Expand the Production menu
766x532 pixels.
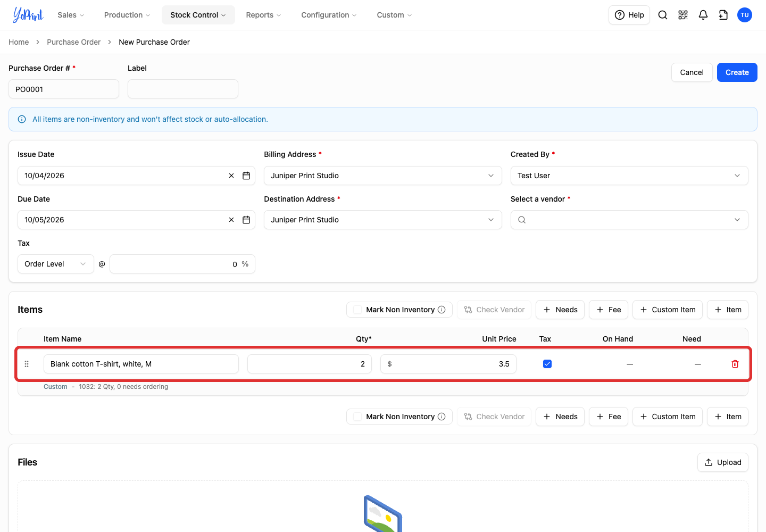coord(127,15)
